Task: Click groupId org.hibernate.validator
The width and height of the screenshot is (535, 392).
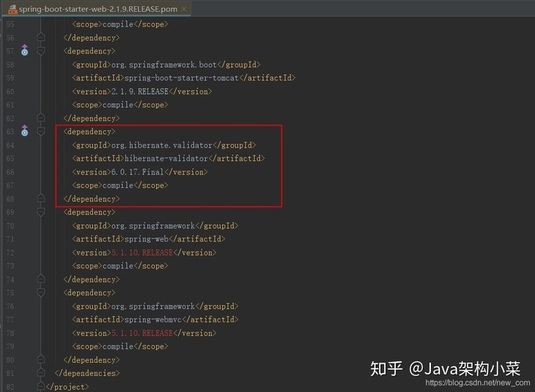Action: tap(162, 146)
